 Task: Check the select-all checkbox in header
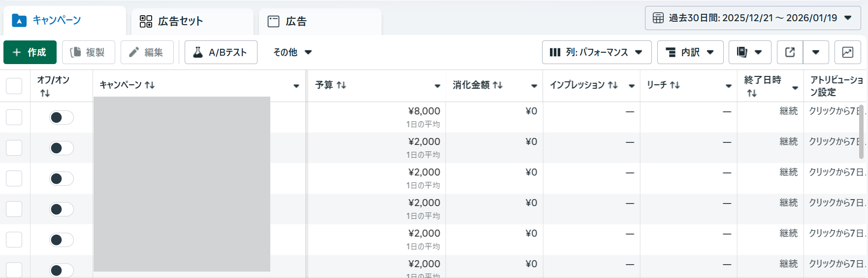coord(14,86)
